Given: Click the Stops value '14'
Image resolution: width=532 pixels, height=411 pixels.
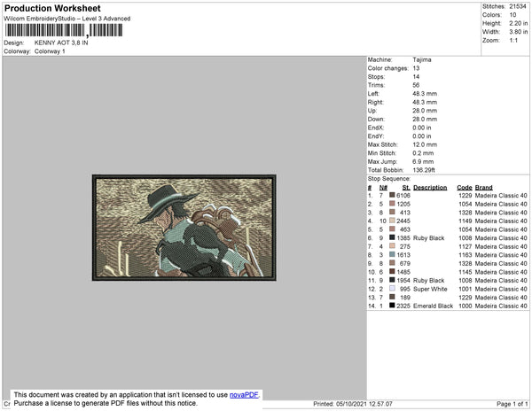Looking at the screenshot, I should [x=417, y=76].
